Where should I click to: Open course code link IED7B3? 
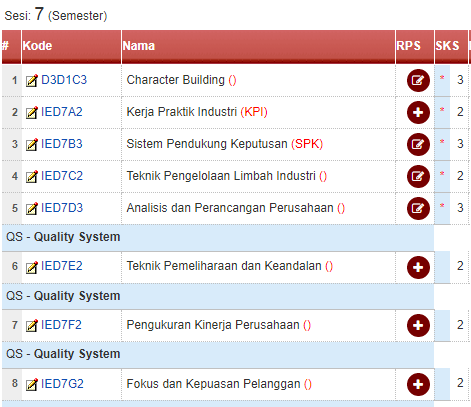(x=62, y=144)
